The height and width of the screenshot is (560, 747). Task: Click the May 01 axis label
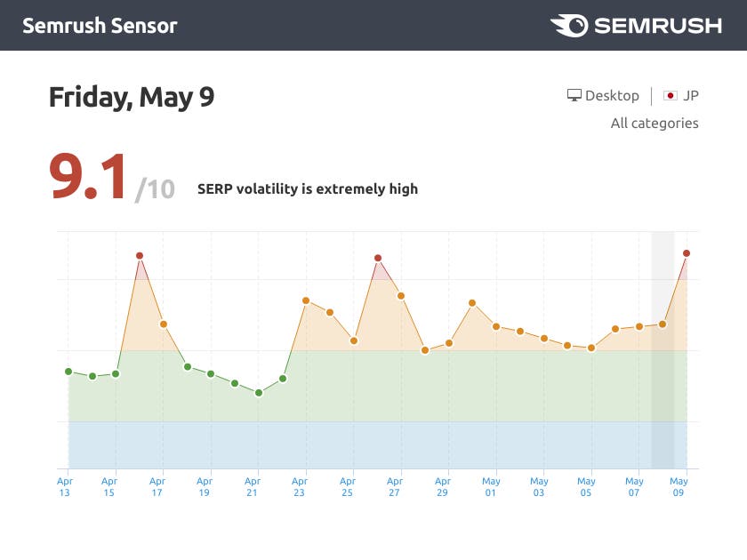pos(491,487)
